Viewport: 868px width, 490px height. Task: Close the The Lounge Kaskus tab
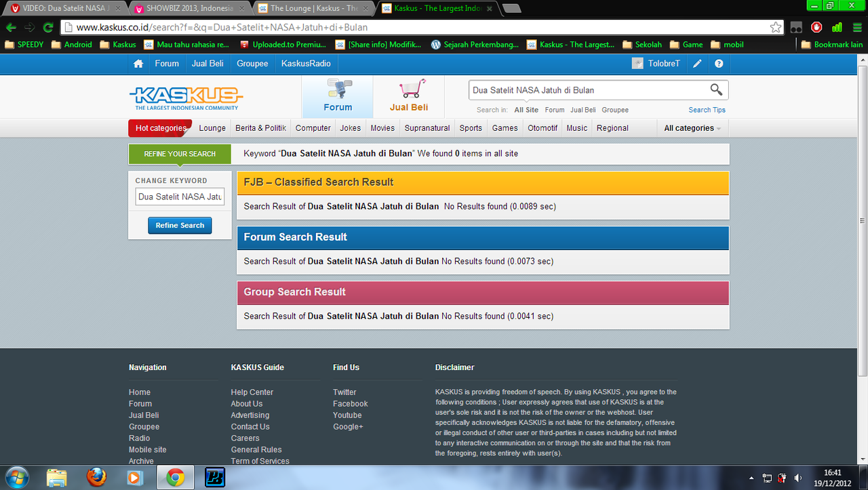tap(367, 9)
